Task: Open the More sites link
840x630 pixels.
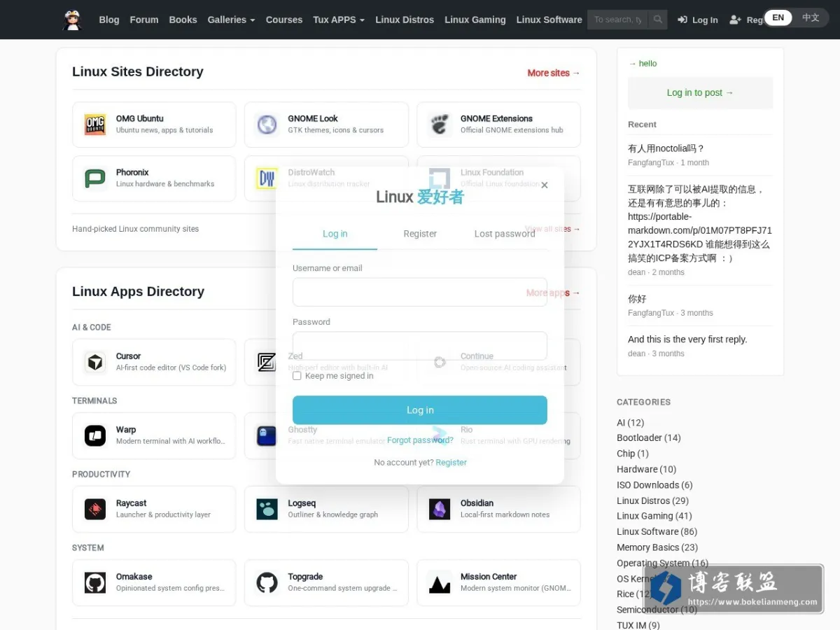Action: tap(554, 73)
